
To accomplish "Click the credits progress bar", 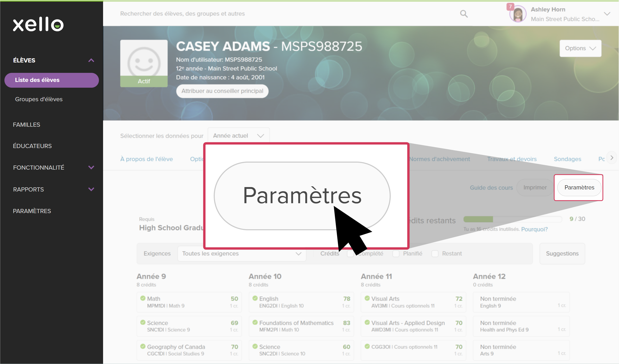I will 512,219.
